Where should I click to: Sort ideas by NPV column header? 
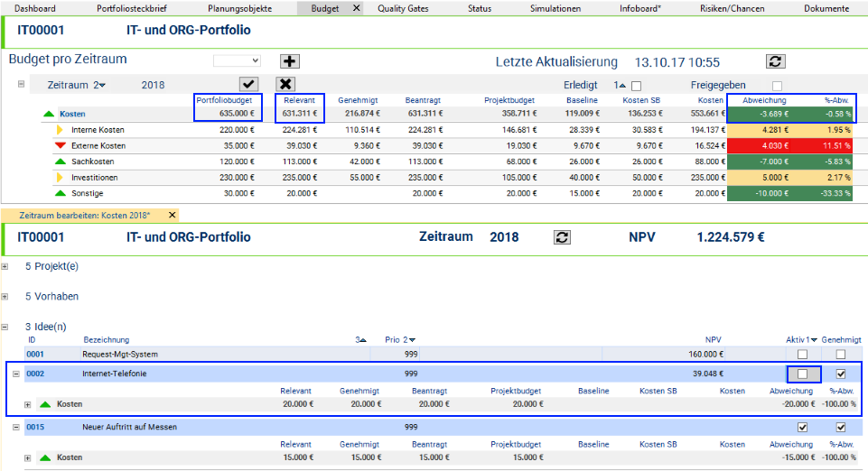tap(713, 340)
